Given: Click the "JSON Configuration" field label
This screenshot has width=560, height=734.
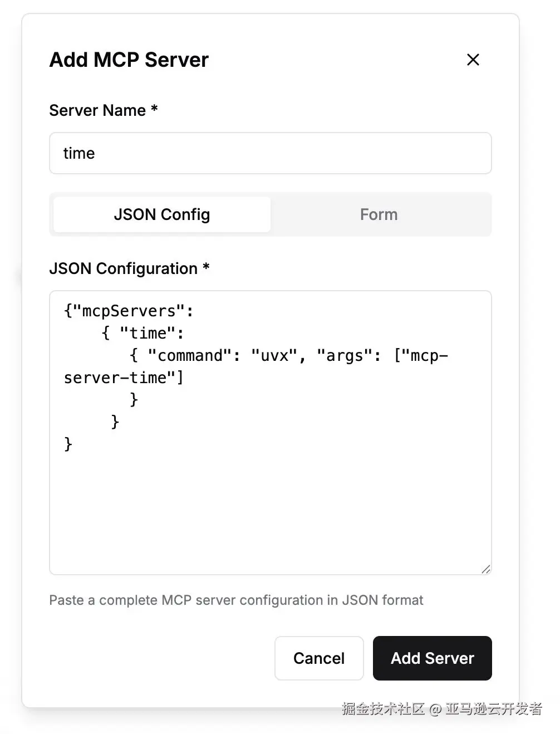Looking at the screenshot, I should point(123,268).
